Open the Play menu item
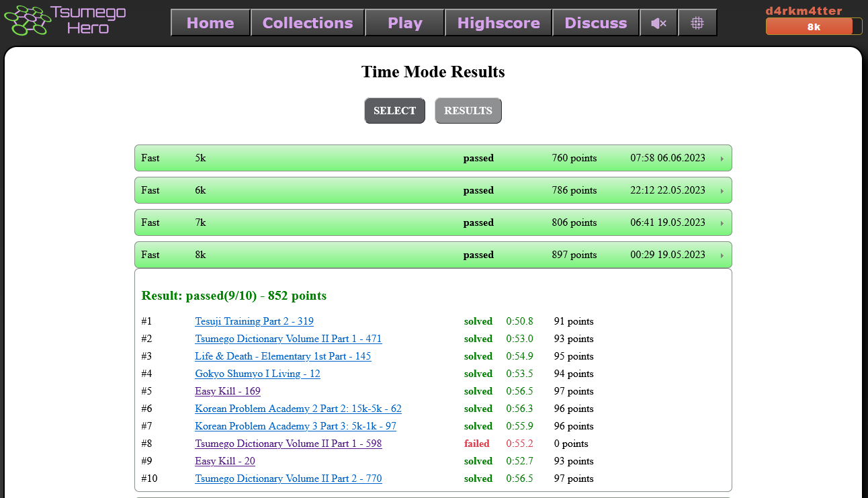This screenshot has height=498, width=868. (405, 23)
